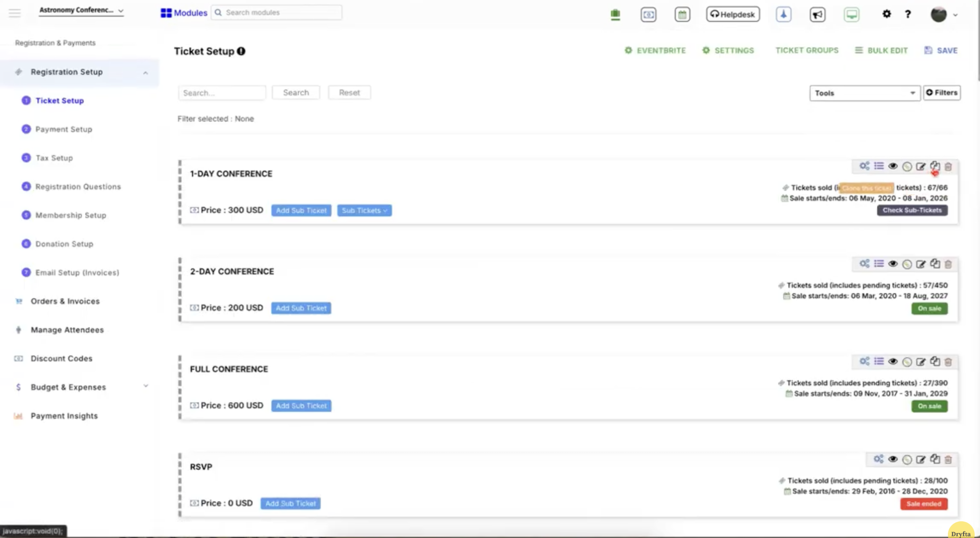
Task: Click the ticket Search text field
Action: [x=222, y=93]
